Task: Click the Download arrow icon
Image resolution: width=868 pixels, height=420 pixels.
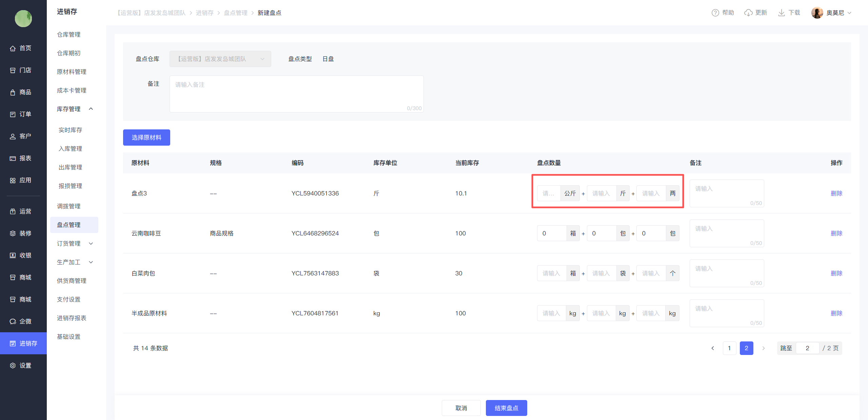Action: (x=782, y=13)
